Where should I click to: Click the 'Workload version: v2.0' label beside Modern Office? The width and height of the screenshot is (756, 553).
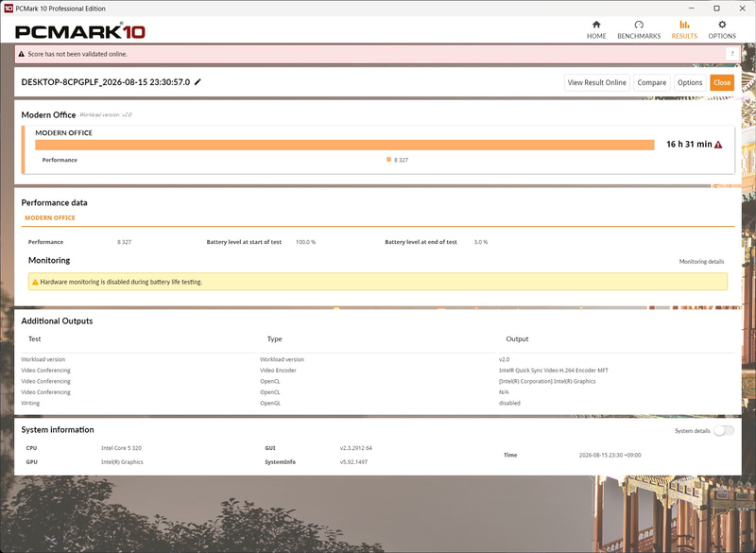pos(106,114)
